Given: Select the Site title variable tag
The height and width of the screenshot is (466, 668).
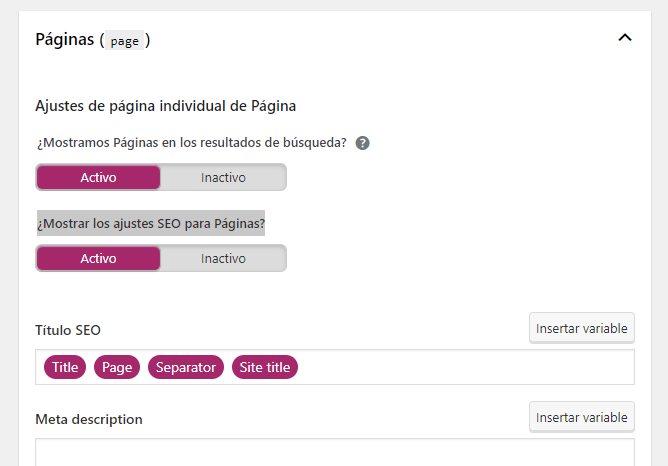Looking at the screenshot, I should (265, 367).
